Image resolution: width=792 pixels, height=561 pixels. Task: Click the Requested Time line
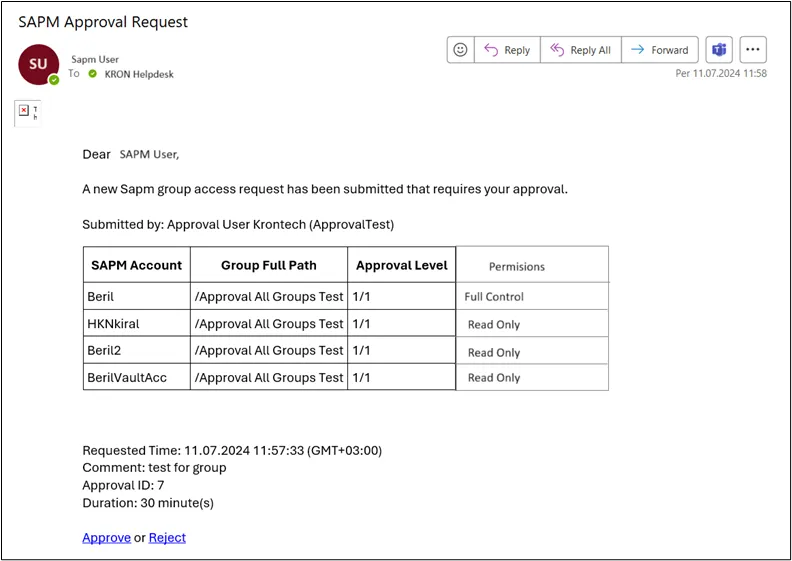tap(232, 450)
